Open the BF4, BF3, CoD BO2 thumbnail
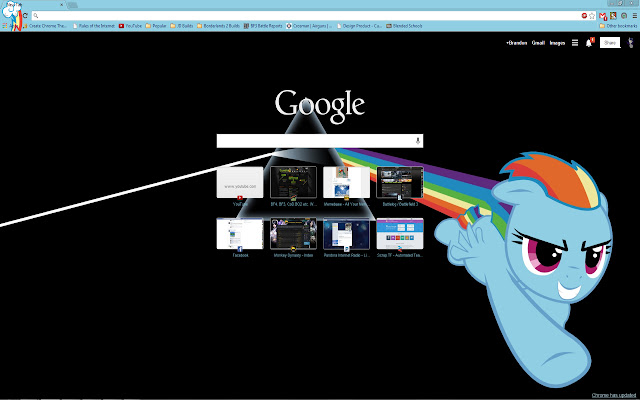The height and width of the screenshot is (400, 640). click(293, 182)
